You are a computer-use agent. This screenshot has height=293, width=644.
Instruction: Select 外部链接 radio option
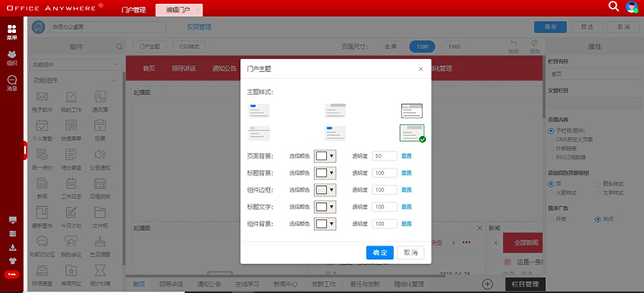[551, 149]
